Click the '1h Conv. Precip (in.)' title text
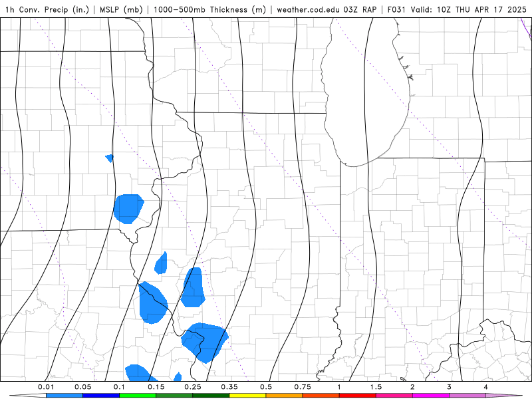 click(47, 9)
